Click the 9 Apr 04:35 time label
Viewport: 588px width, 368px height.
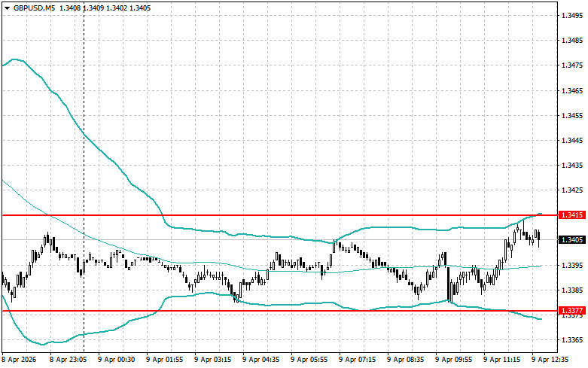(x=261, y=360)
